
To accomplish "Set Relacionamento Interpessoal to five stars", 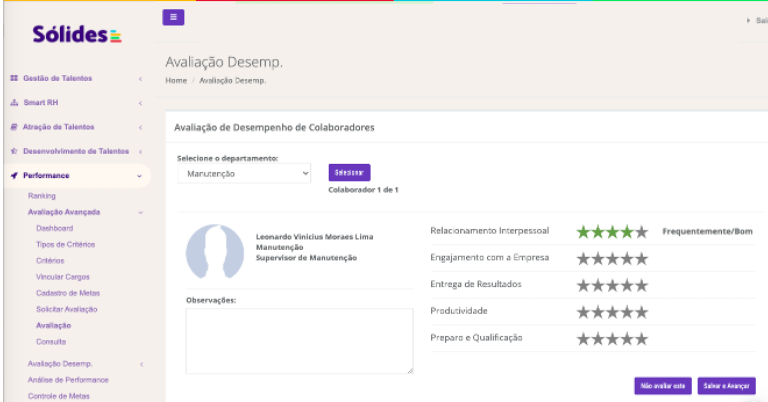I will pyautogui.click(x=642, y=232).
